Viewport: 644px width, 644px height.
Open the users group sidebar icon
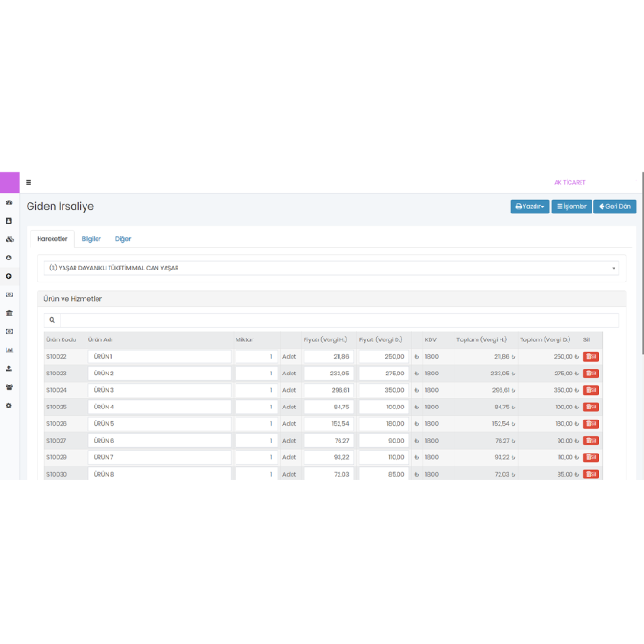point(9,387)
